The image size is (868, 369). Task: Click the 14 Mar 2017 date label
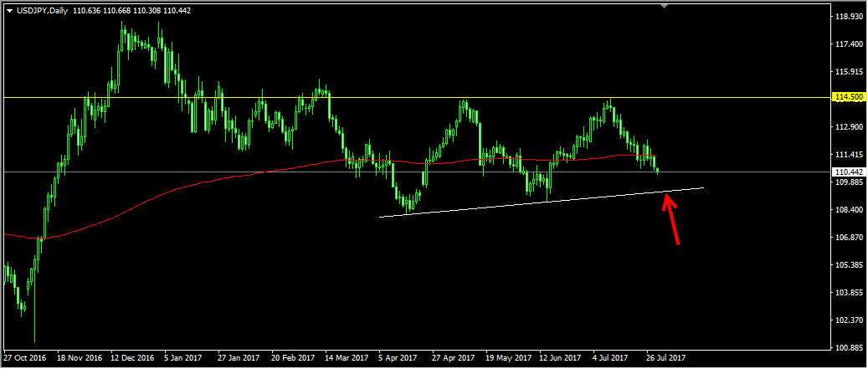point(347,358)
